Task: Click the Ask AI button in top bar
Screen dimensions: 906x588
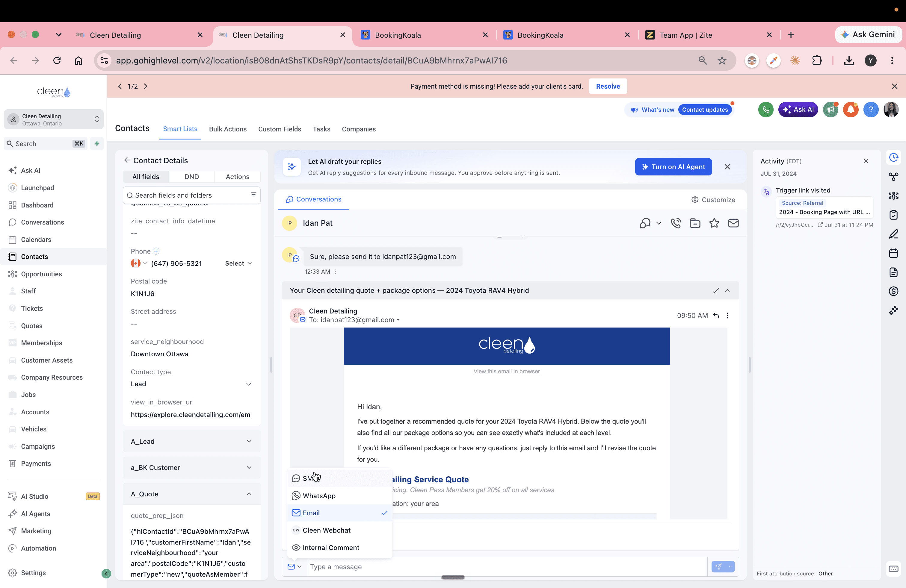Action: tap(798, 110)
